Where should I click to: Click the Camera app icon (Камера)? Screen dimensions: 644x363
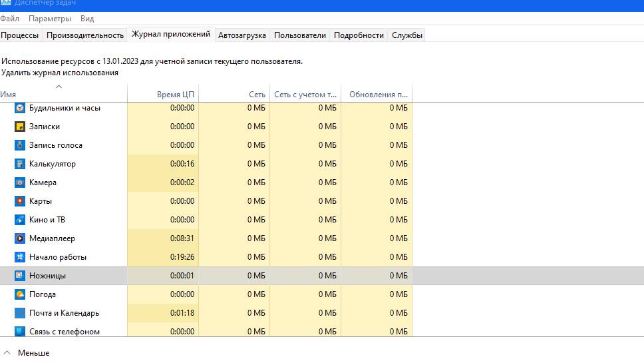pyautogui.click(x=20, y=182)
